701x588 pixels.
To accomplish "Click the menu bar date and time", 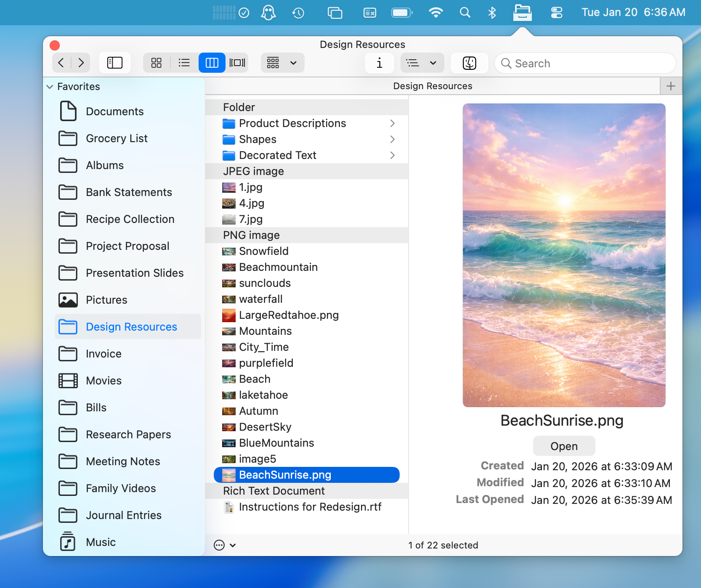I will point(633,13).
